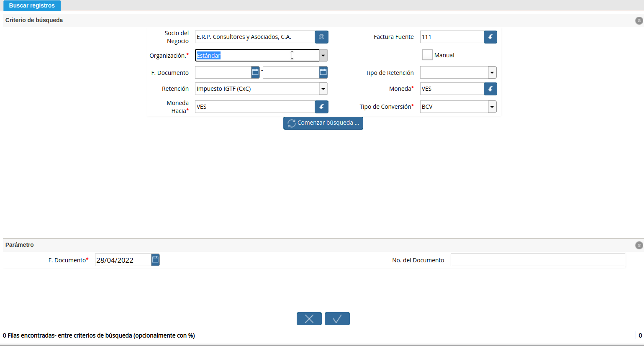The height and width of the screenshot is (346, 644).
Task: Click the Parámetro section heading
Action: pos(20,245)
